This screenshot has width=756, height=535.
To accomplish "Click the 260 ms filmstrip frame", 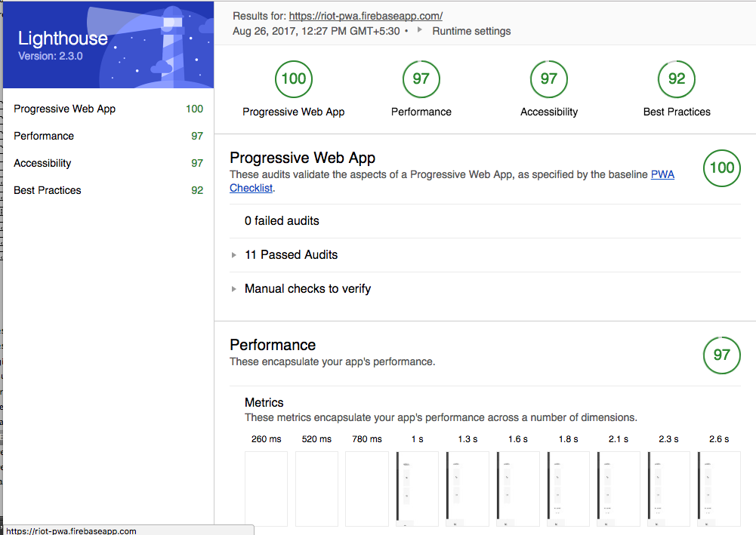I will point(266,488).
